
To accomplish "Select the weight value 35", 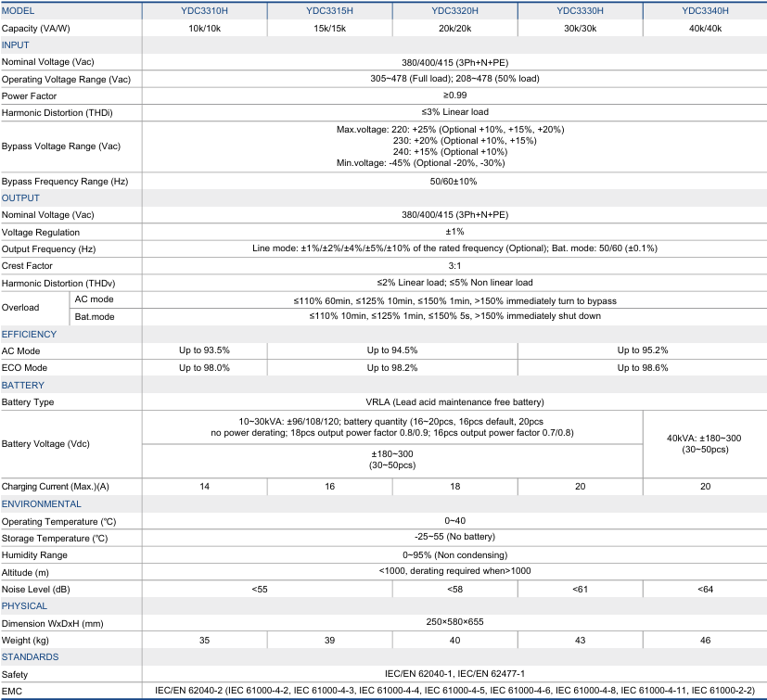I will (x=204, y=640).
